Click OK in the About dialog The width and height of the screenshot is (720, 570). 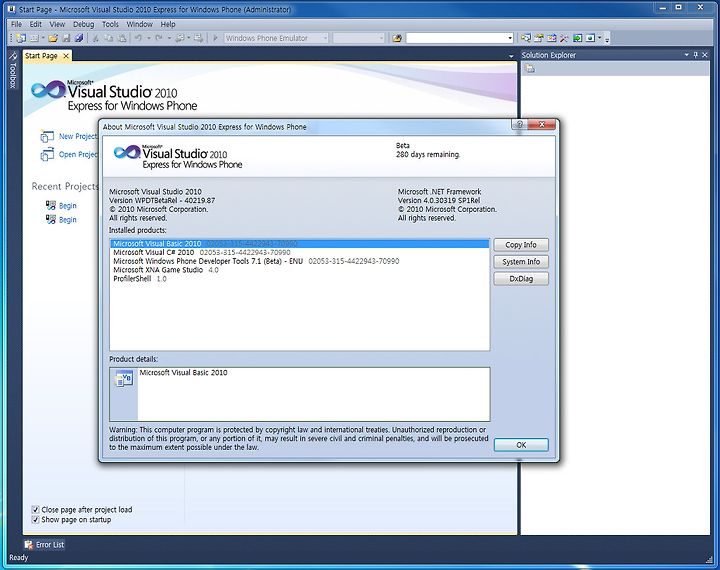click(x=521, y=445)
